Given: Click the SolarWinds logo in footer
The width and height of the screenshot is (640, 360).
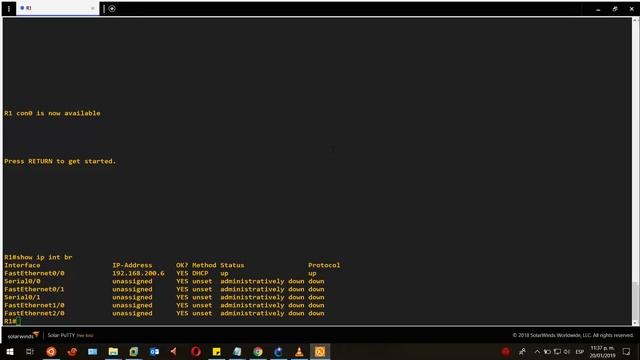Looking at the screenshot, I should (23, 336).
